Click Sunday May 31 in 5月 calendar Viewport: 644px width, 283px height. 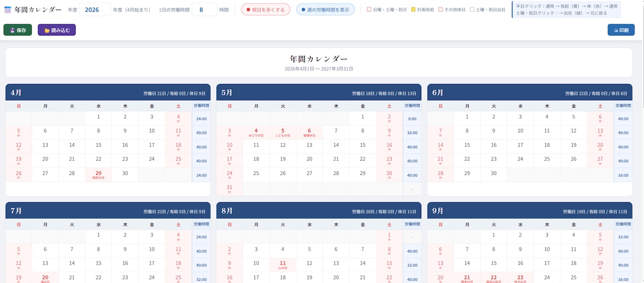[230, 188]
